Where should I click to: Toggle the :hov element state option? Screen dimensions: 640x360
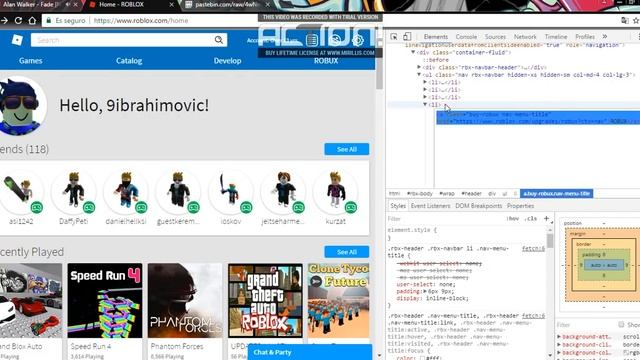513,219
